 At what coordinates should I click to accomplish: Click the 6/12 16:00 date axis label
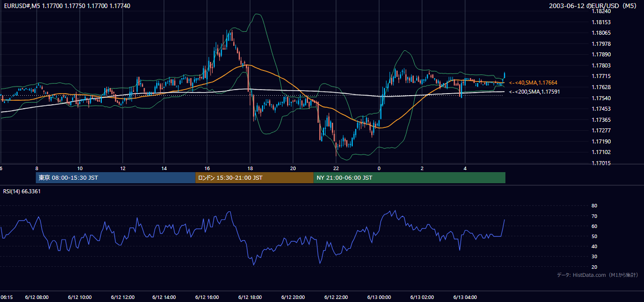click(208, 297)
